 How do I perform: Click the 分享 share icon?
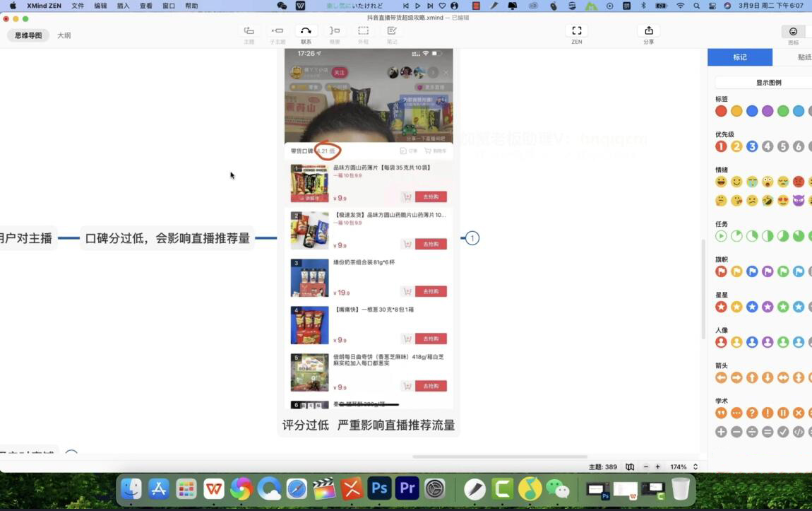click(648, 34)
